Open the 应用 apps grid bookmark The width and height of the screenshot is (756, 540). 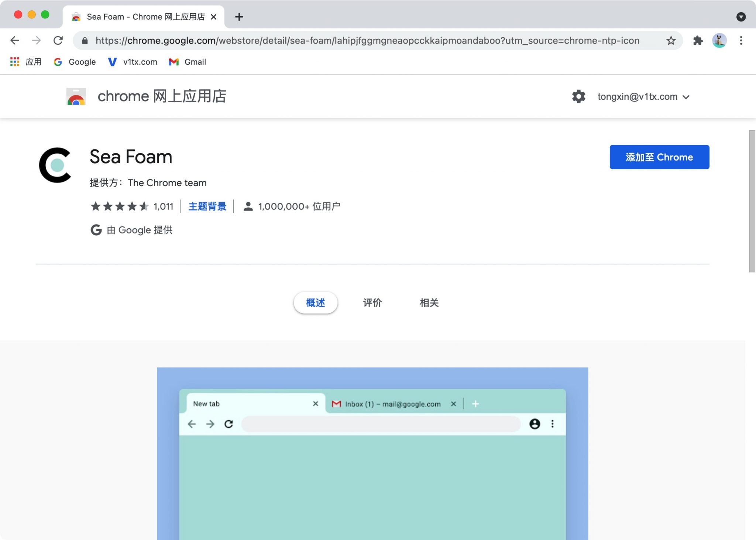15,62
